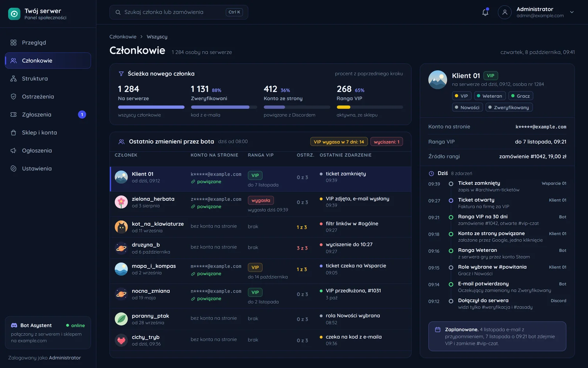This screenshot has width=588, height=368.
Task: Click the 'VIP wygasa w 7 dni: 14' filter chip
Action: [x=339, y=142]
